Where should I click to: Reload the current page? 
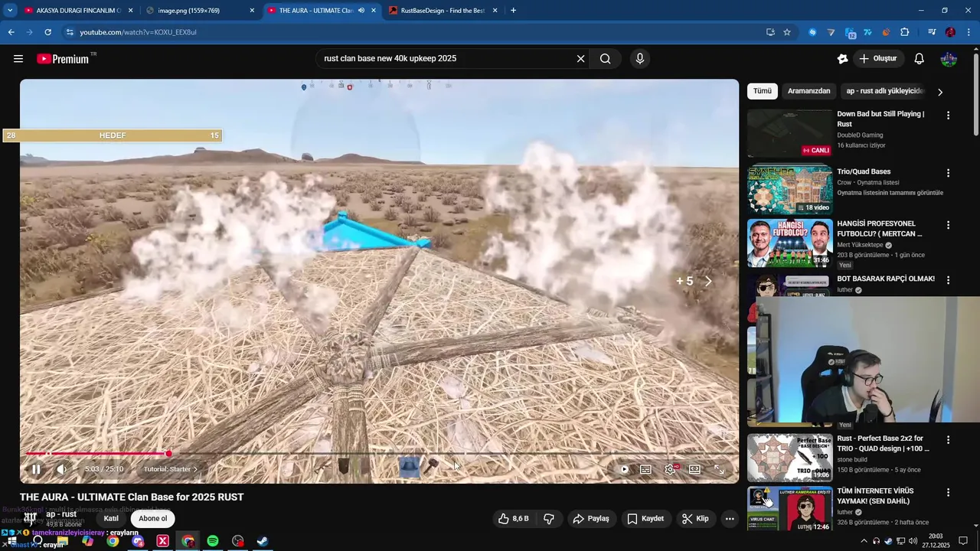pyautogui.click(x=47, y=32)
